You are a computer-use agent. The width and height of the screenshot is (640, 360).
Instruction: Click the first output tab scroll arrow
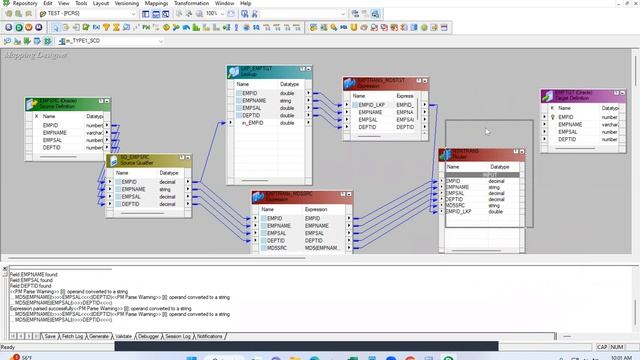pos(13,336)
